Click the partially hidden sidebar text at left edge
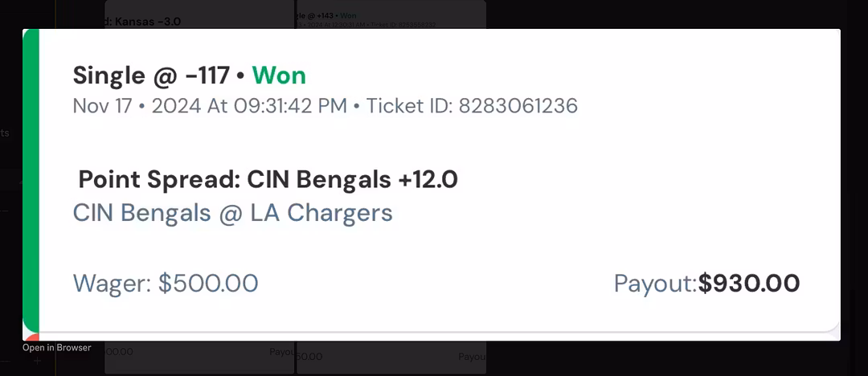The width and height of the screenshot is (868, 376). click(5, 133)
